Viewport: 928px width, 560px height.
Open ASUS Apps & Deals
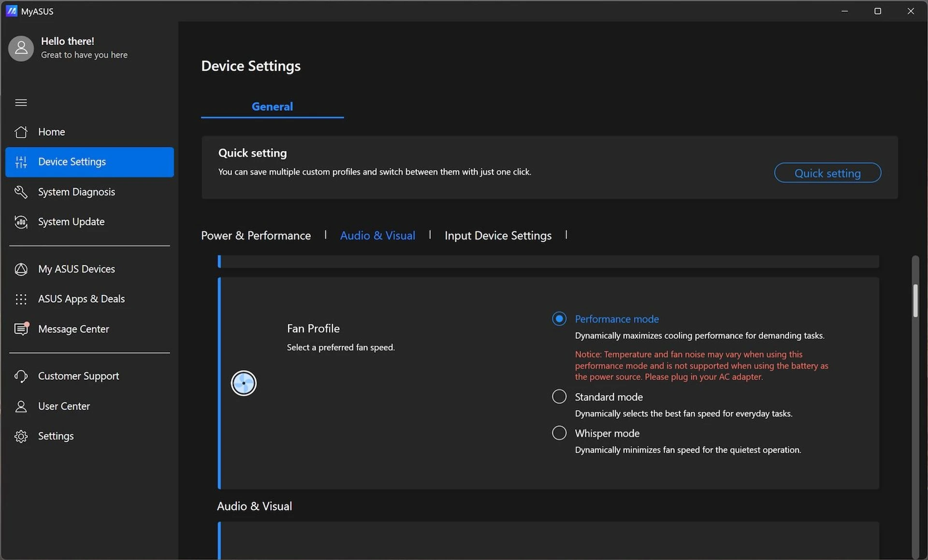tap(89, 299)
